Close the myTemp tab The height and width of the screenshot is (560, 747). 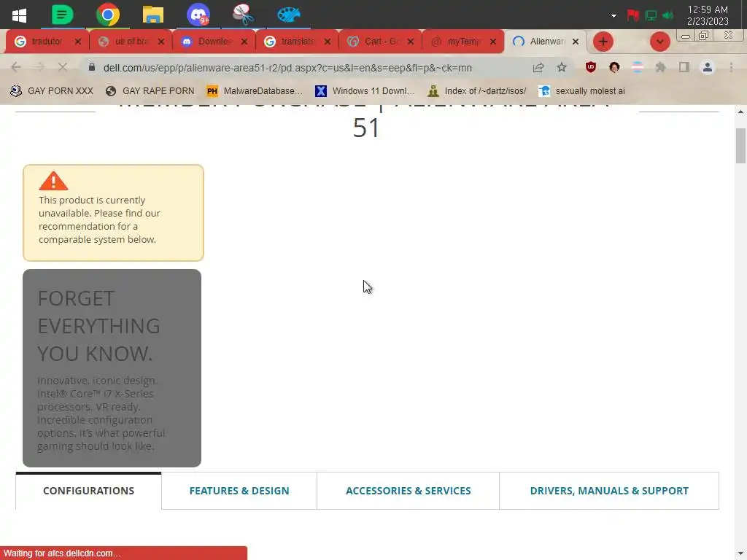click(x=493, y=42)
